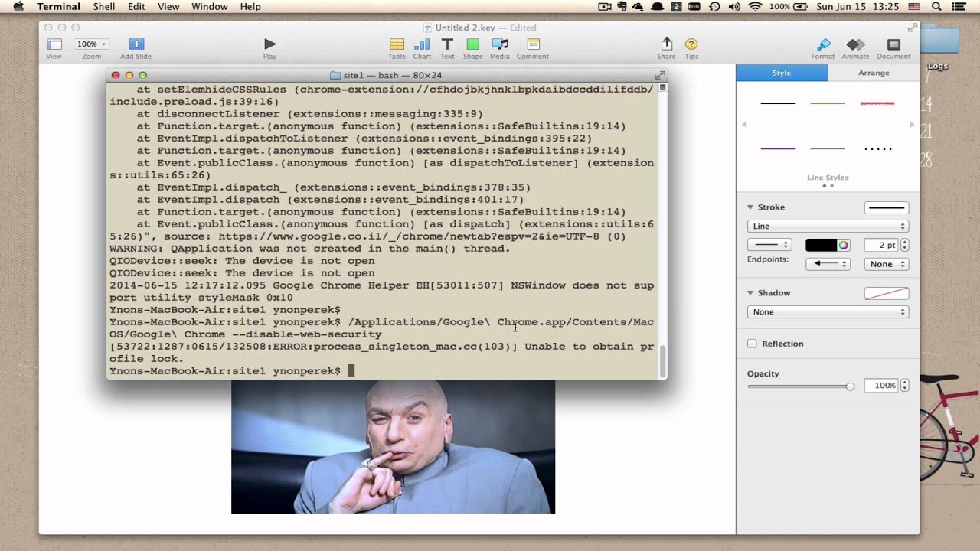Select the green line style
Screen dimensions: 980x551
[x=828, y=103]
